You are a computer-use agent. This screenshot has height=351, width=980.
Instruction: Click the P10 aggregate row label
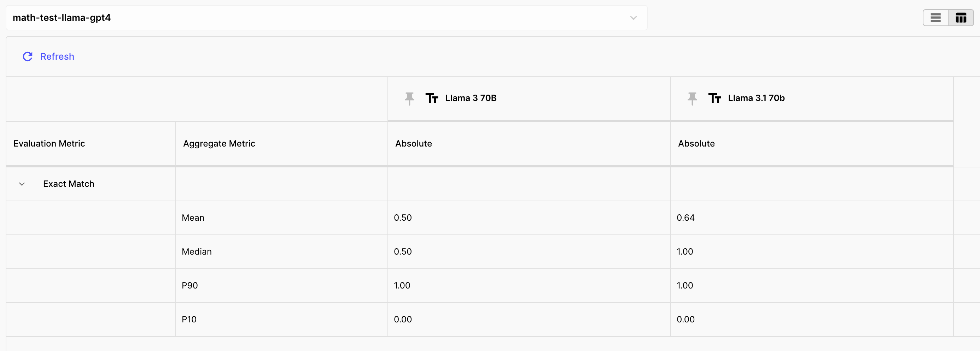[189, 320]
